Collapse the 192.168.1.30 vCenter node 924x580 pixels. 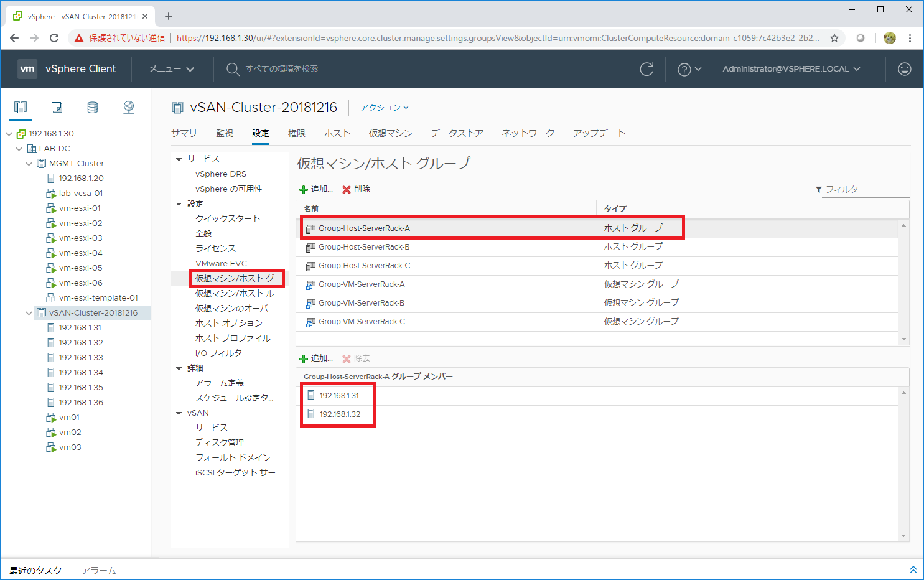tap(9, 133)
